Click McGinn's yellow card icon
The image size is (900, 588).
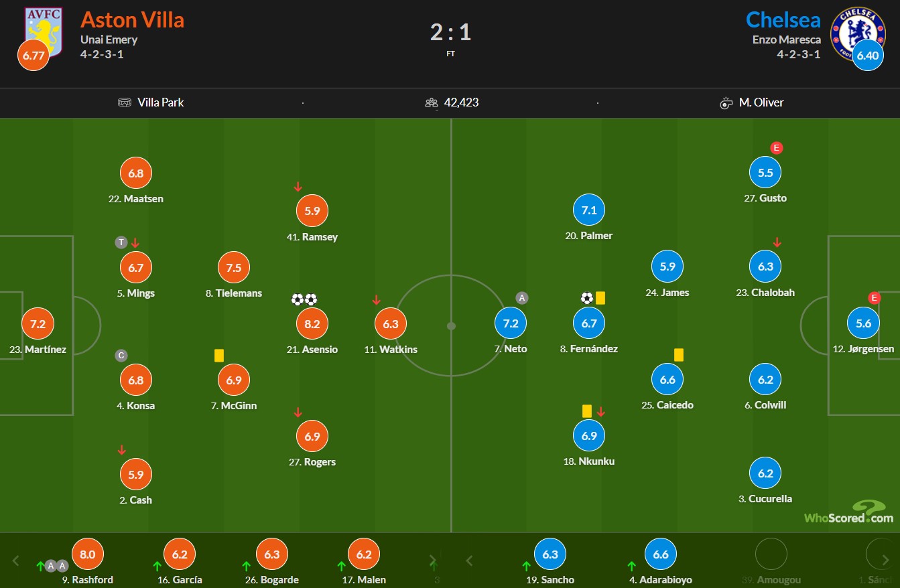click(x=219, y=356)
